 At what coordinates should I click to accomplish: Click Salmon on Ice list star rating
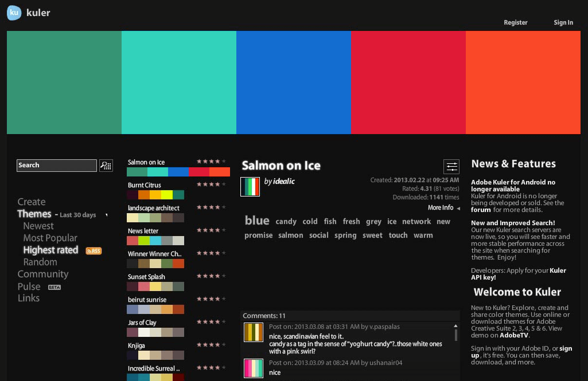pyautogui.click(x=211, y=162)
